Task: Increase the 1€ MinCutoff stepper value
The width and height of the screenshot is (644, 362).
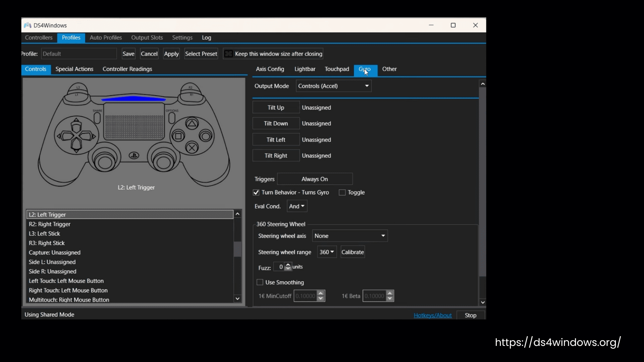Action: (x=321, y=293)
